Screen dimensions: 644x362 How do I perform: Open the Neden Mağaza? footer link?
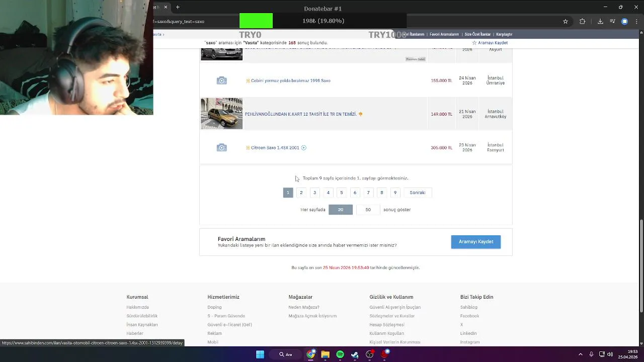304,307
